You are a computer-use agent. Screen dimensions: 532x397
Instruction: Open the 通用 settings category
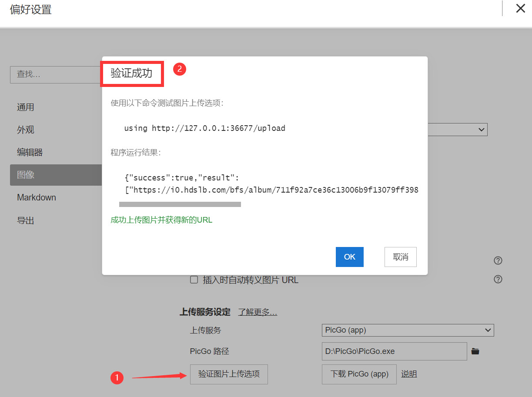pyautogui.click(x=26, y=107)
